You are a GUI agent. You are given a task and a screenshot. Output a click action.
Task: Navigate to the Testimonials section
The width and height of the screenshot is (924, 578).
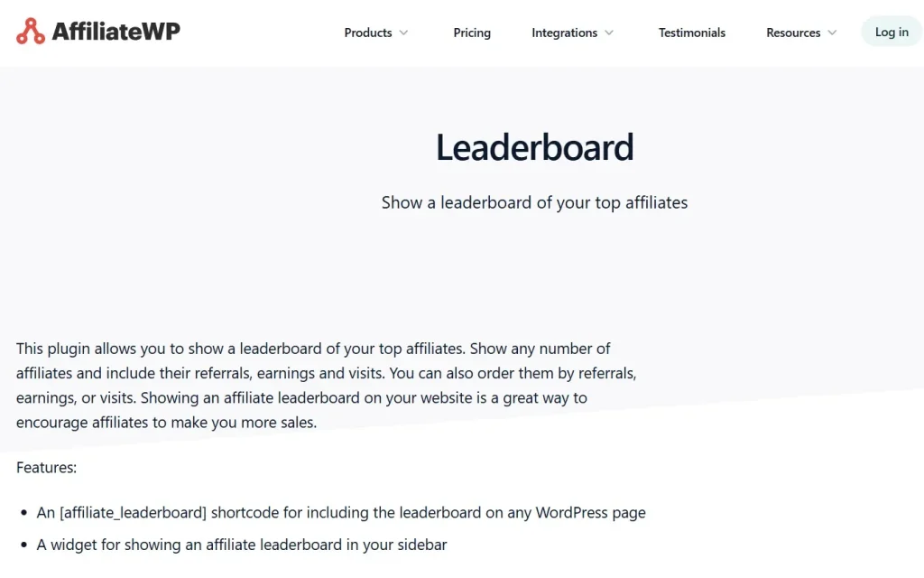click(691, 33)
